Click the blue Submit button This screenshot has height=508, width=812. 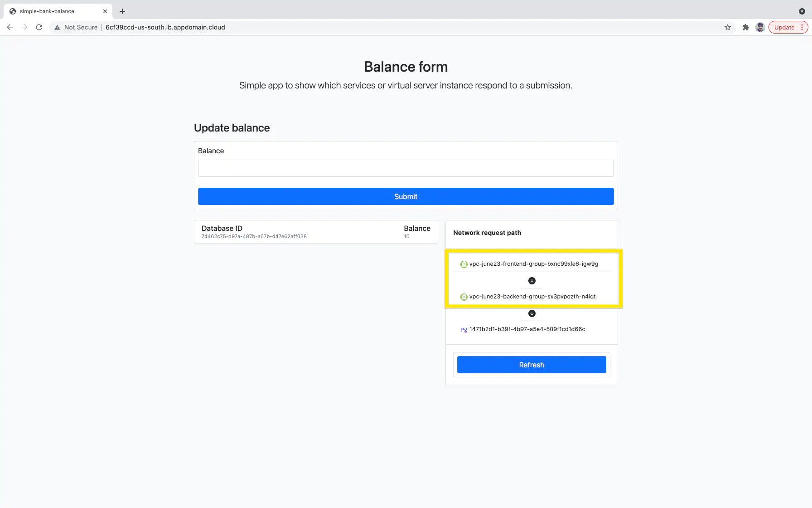coord(406,196)
